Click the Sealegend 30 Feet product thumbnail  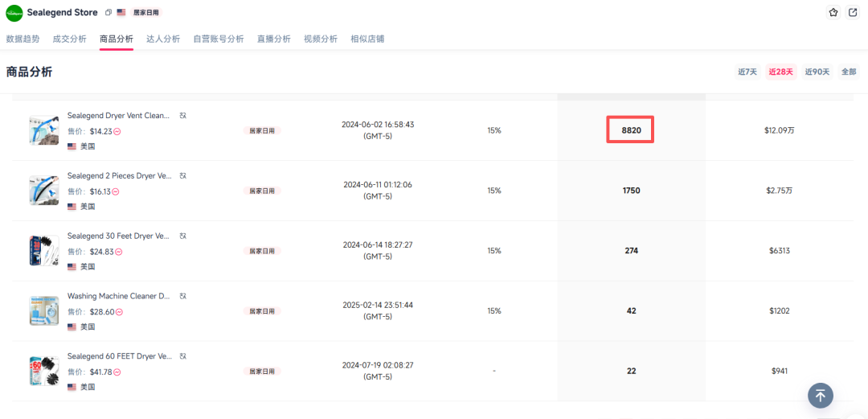point(44,251)
